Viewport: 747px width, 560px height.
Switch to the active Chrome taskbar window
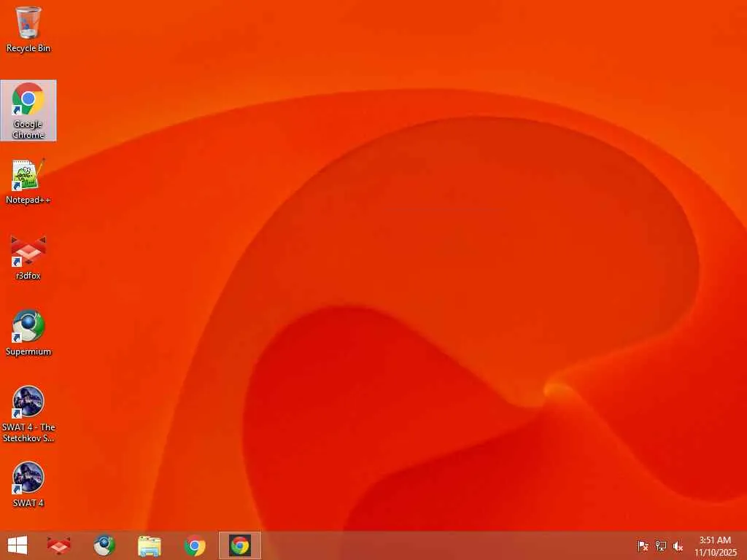[x=240, y=545]
